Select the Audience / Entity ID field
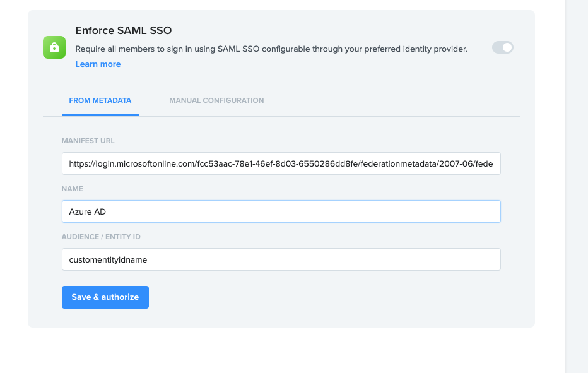This screenshot has height=373, width=588. pos(281,259)
